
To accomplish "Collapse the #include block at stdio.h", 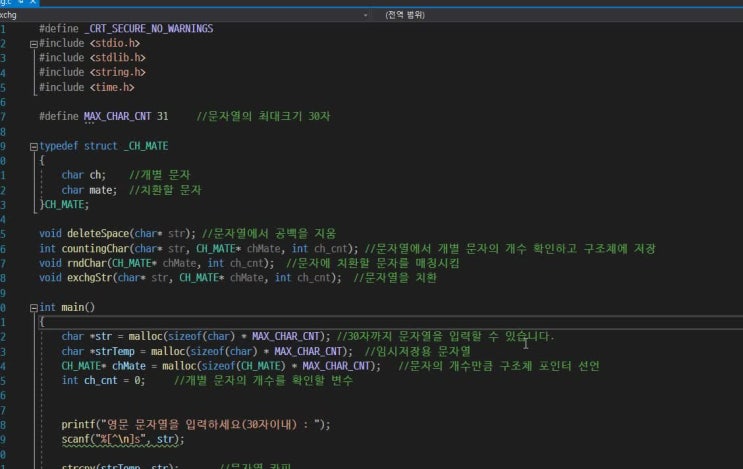I will (34, 44).
